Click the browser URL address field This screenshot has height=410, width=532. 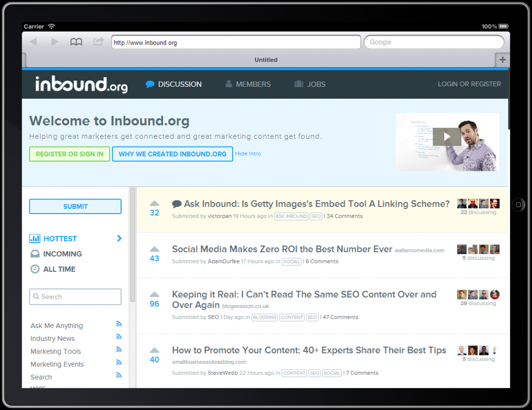pyautogui.click(x=236, y=42)
